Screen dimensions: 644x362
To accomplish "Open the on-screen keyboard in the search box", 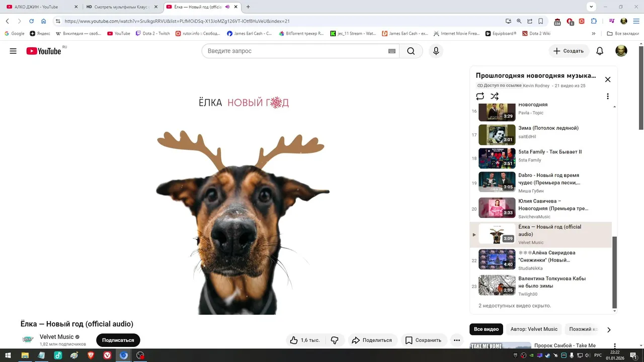I will pyautogui.click(x=392, y=51).
